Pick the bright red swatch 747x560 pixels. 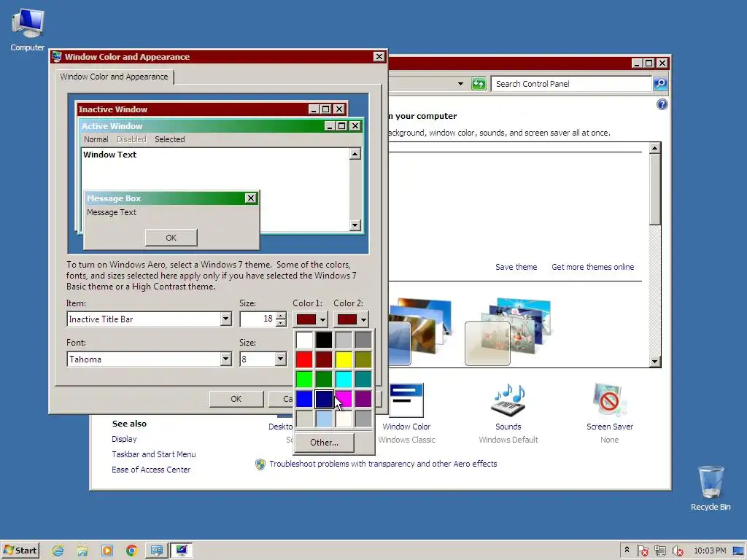(304, 360)
